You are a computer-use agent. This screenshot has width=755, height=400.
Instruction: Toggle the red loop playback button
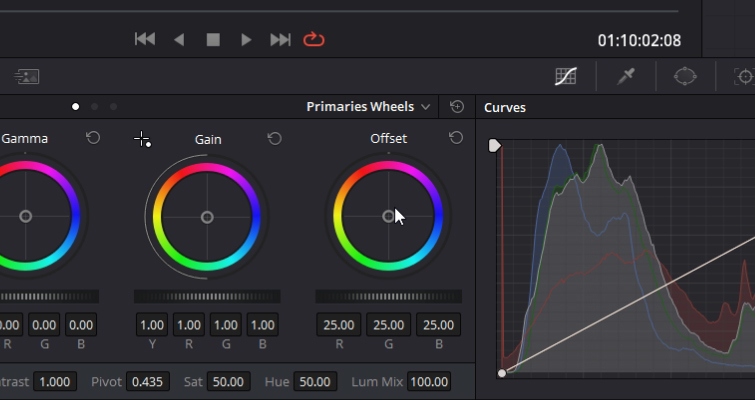(x=314, y=39)
